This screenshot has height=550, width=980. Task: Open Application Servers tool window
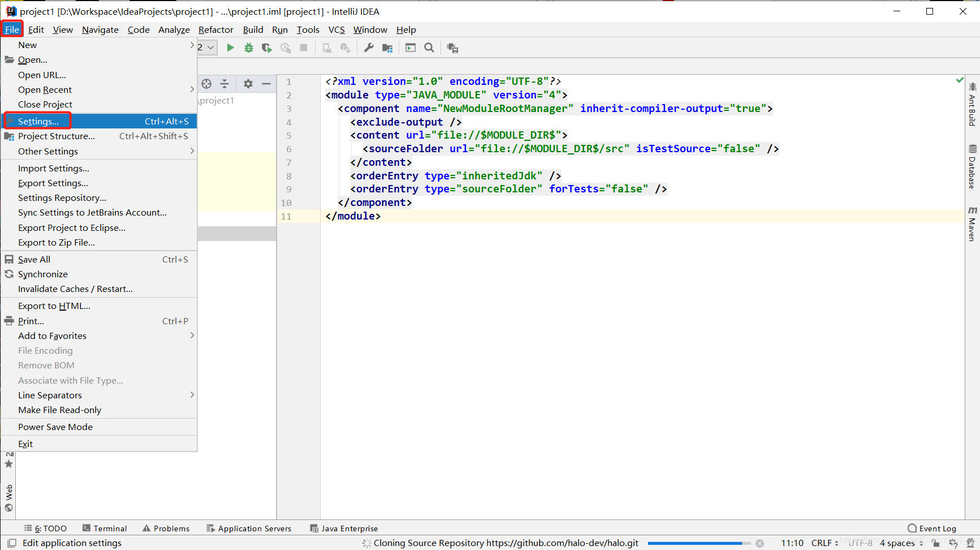click(x=249, y=528)
